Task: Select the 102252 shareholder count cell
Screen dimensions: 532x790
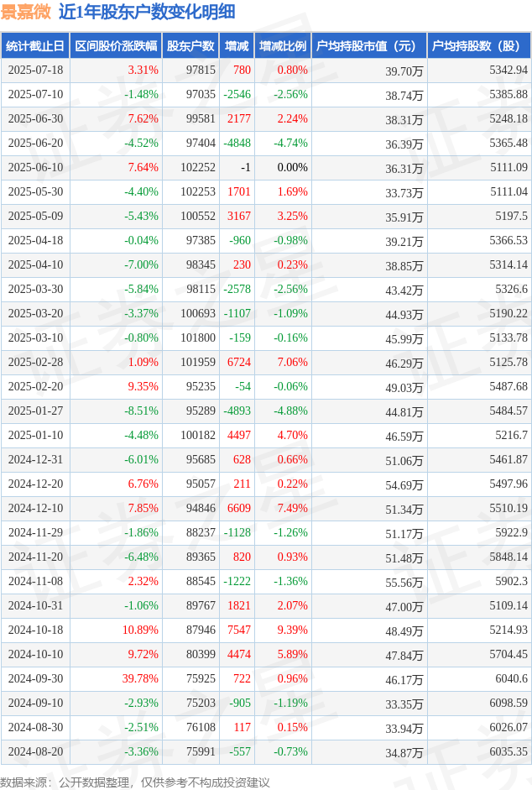Action: click(198, 168)
